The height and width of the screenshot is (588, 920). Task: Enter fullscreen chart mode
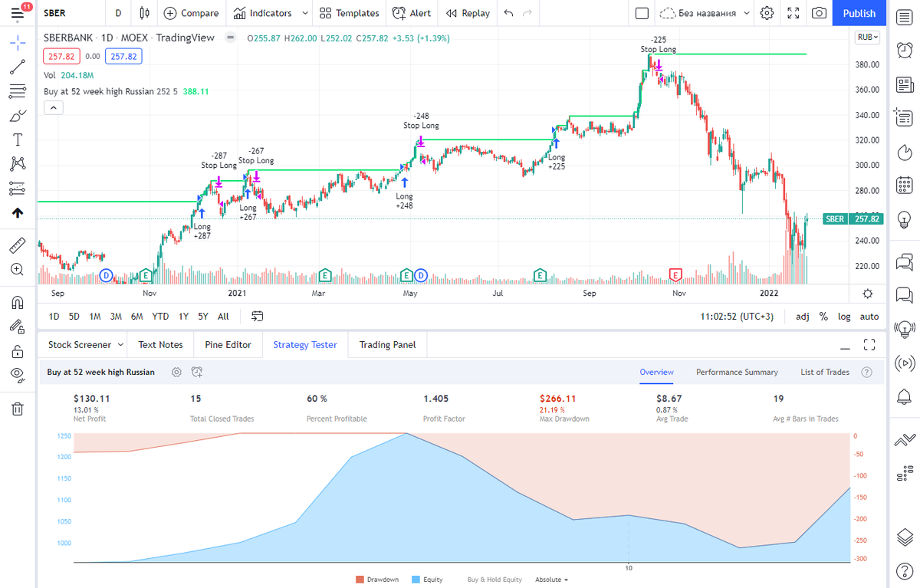(x=793, y=13)
